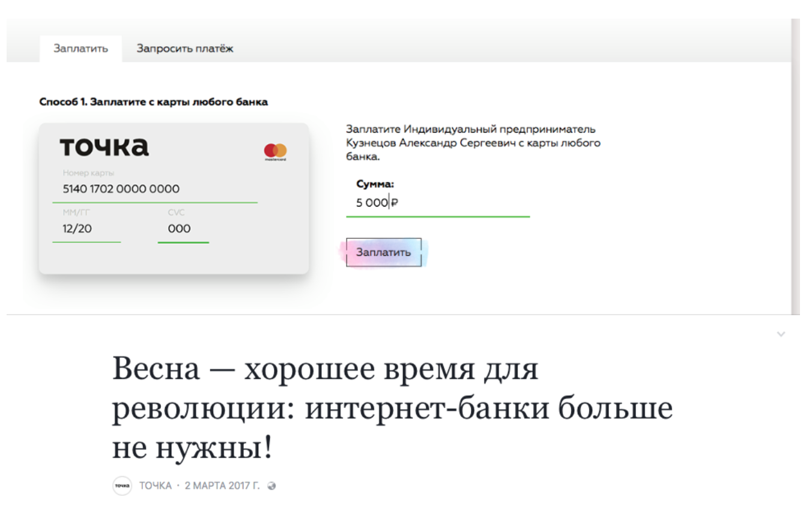Screen dimensions: 812x508
Task: Click the MM/ГГ expiry field showing 12/20
Action: [77, 229]
